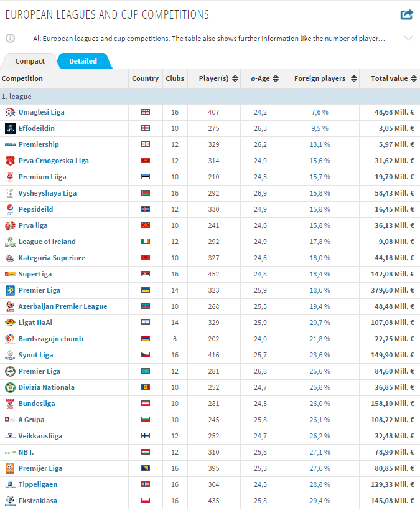Click the Poland flag in Ekstraklasa row
The width and height of the screenshot is (420, 515).
pos(146,500)
